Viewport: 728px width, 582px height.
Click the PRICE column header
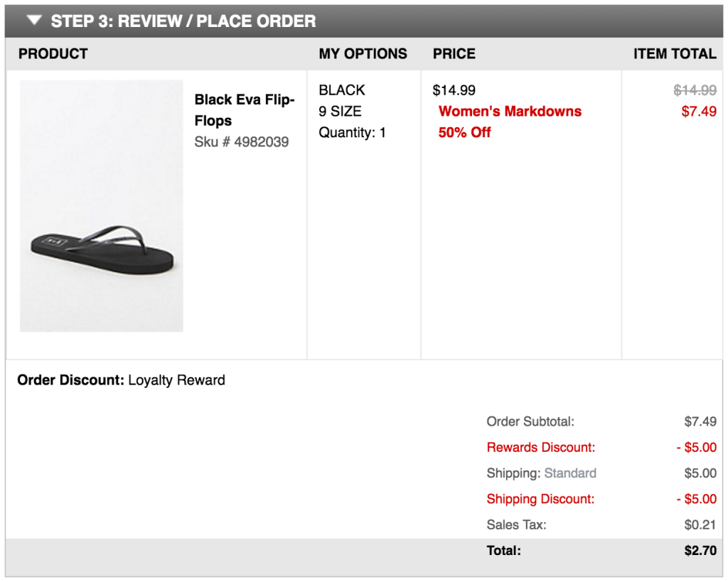tap(454, 54)
